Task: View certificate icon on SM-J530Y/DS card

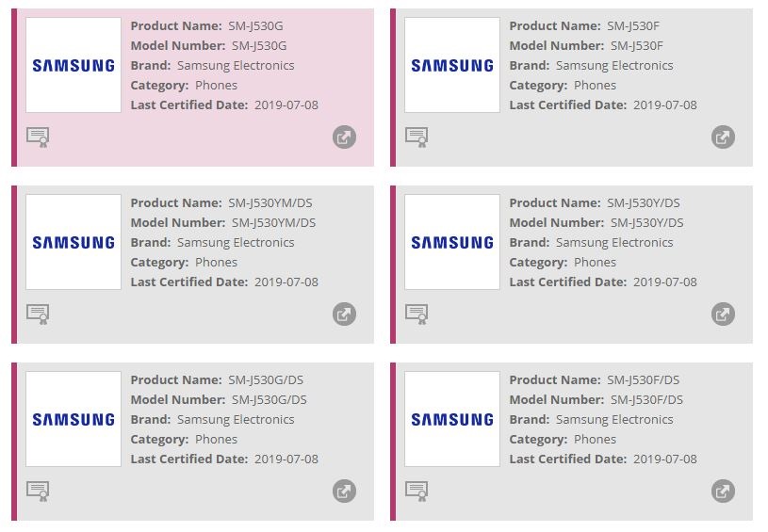Action: (417, 314)
